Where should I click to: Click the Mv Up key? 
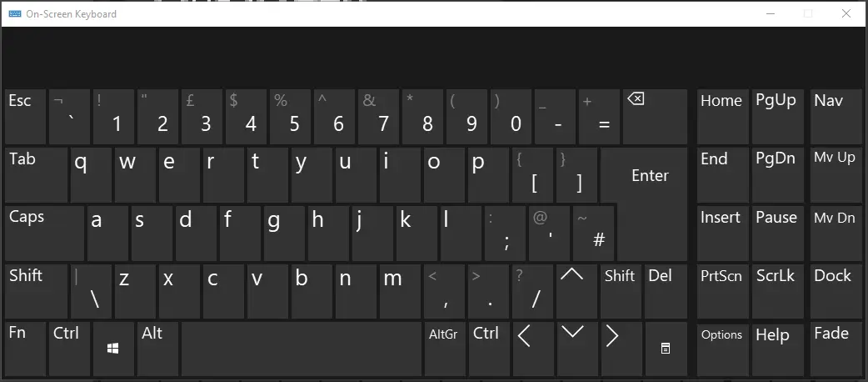point(836,175)
